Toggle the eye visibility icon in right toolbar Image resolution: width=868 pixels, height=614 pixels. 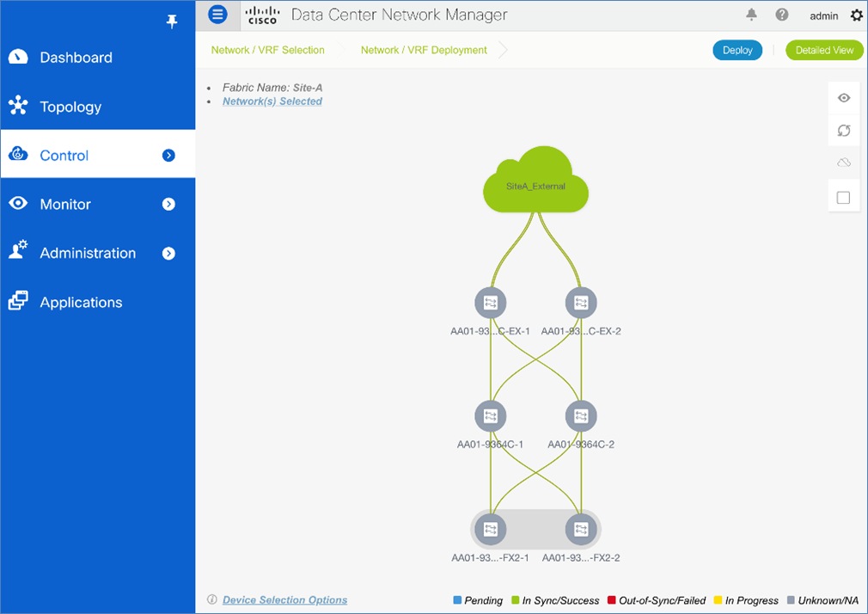[844, 98]
